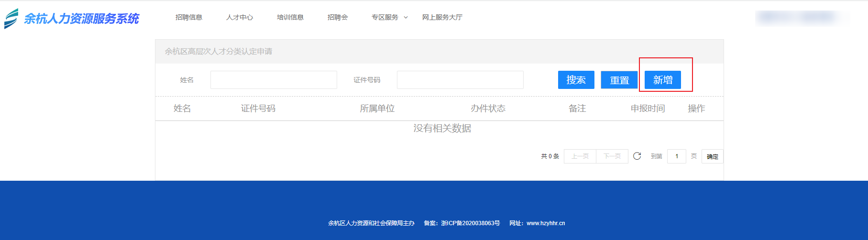Viewport: 868px width, 240px height.
Task: Select 培训信息 from the top navigation
Action: 290,17
